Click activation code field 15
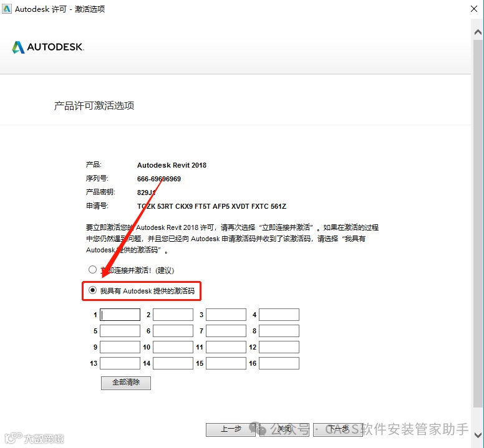 click(x=226, y=363)
